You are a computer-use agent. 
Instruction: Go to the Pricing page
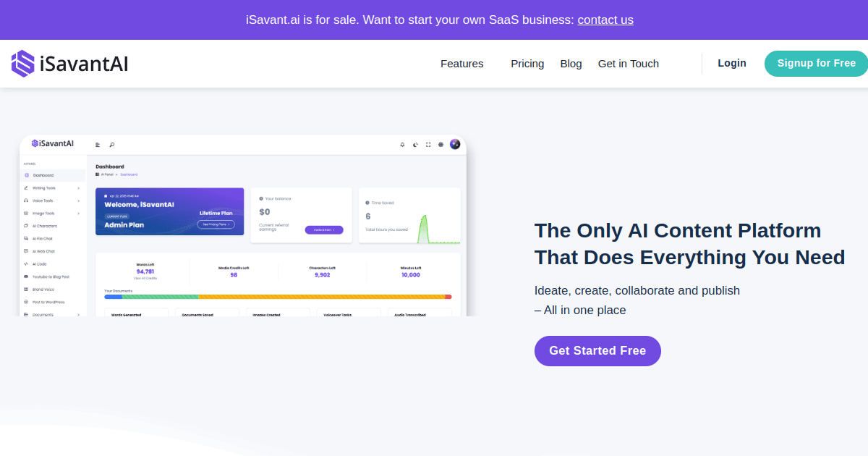[x=527, y=64]
